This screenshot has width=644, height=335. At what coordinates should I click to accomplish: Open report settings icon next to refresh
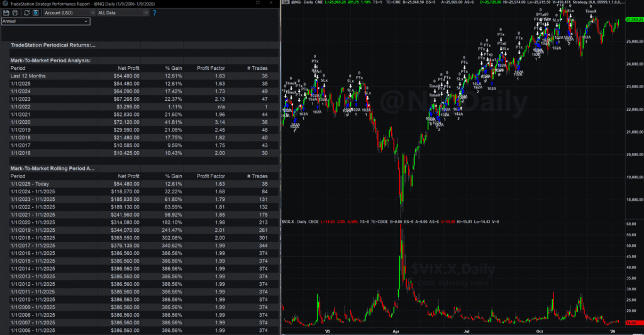35,13
